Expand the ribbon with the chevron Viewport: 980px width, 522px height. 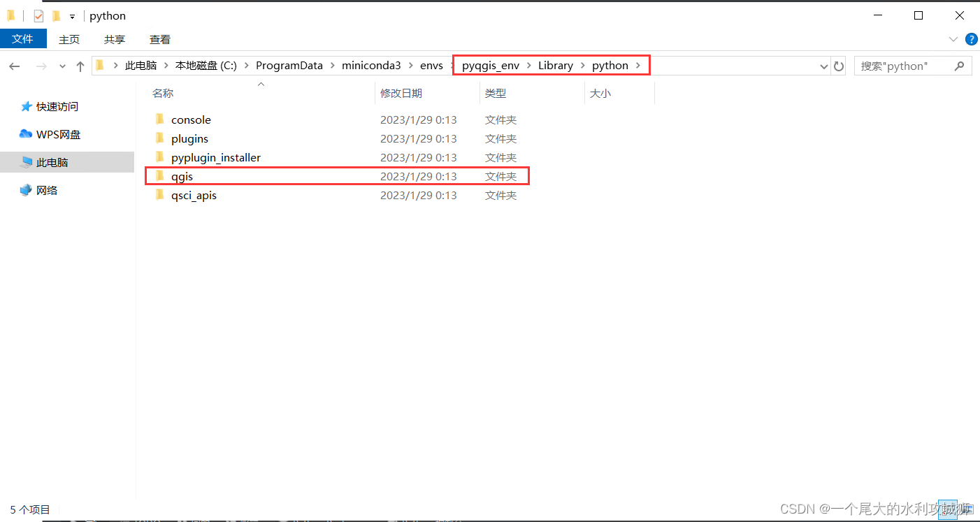(x=953, y=39)
